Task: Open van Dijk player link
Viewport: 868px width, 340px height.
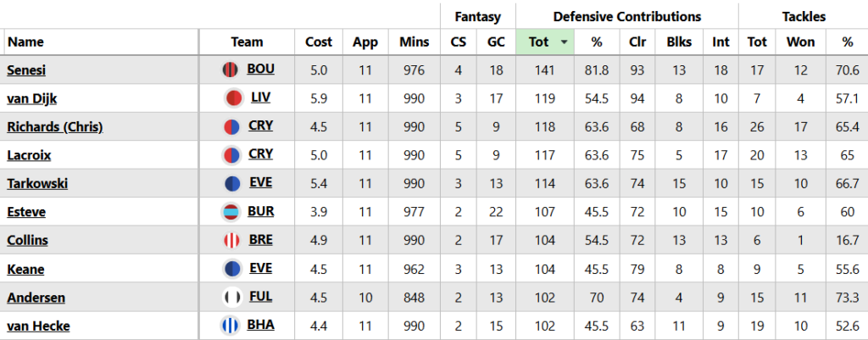Action: coord(31,98)
